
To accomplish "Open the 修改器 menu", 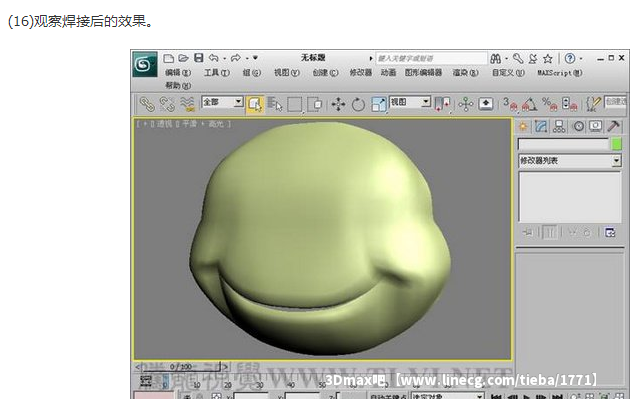I will (x=361, y=73).
